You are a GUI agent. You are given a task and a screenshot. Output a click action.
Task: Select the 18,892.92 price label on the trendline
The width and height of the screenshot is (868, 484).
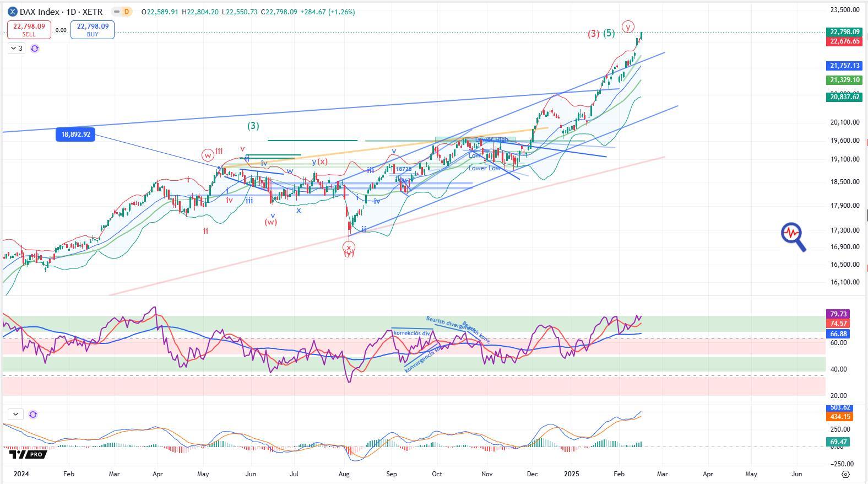coord(75,134)
